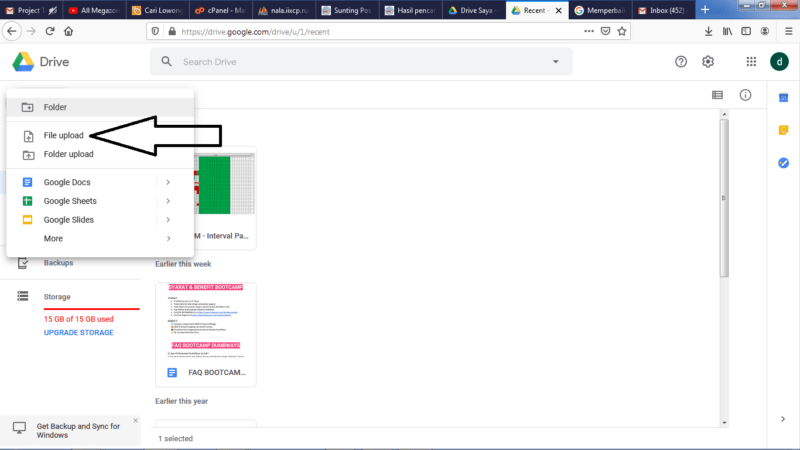800x450 pixels.
Task: Click tracking protection shield icon
Action: [155, 31]
